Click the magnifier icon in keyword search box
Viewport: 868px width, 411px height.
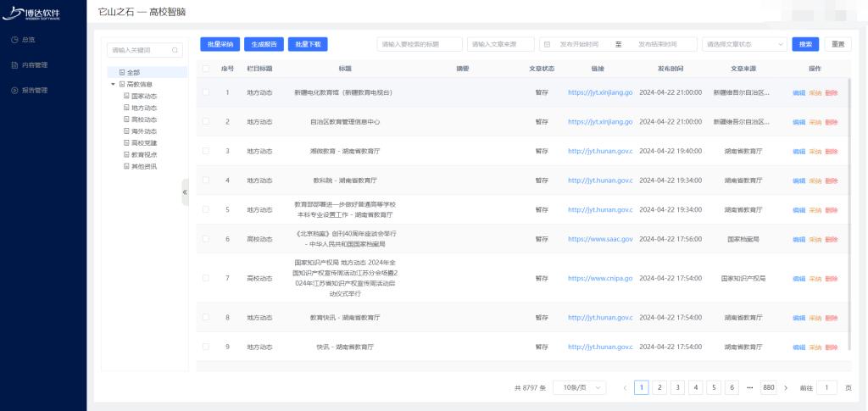(x=175, y=50)
